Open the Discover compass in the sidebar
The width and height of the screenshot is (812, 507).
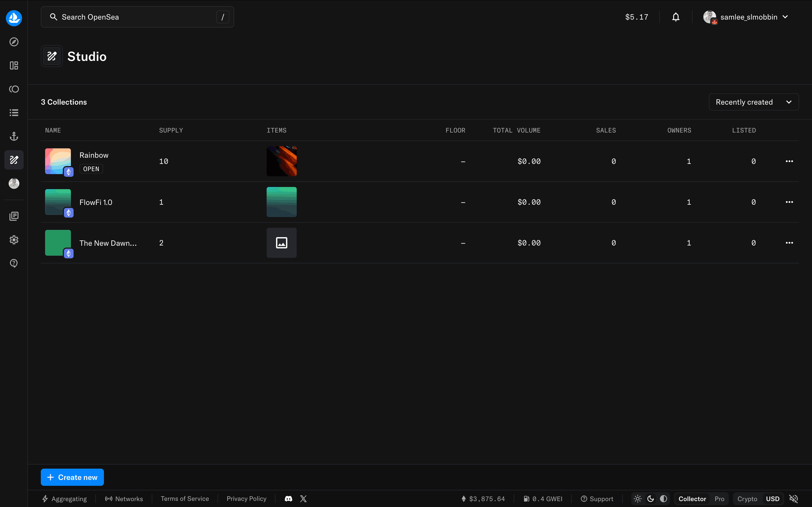pos(13,42)
